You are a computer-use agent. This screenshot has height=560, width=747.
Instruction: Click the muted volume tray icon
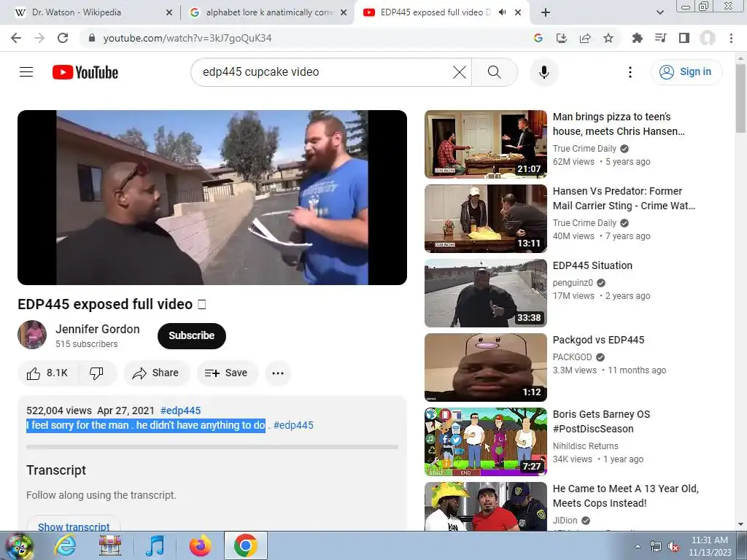click(673, 546)
